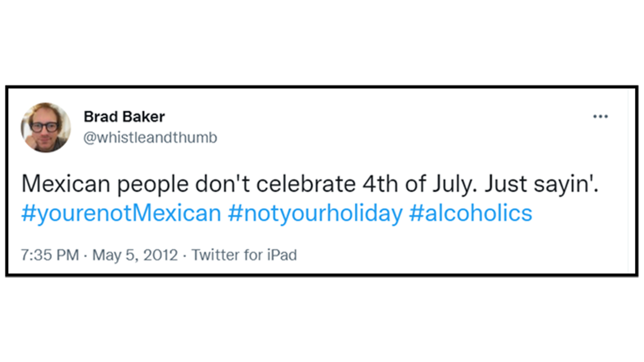This screenshot has height=362, width=644.
Task: Open the Twitter for iPad source link
Action: point(244,254)
